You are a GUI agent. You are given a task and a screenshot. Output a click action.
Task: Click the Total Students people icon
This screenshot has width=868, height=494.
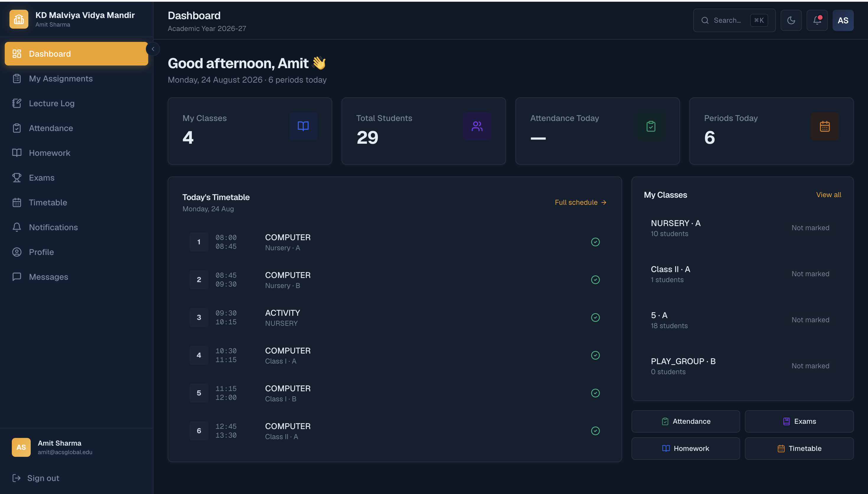477,126
